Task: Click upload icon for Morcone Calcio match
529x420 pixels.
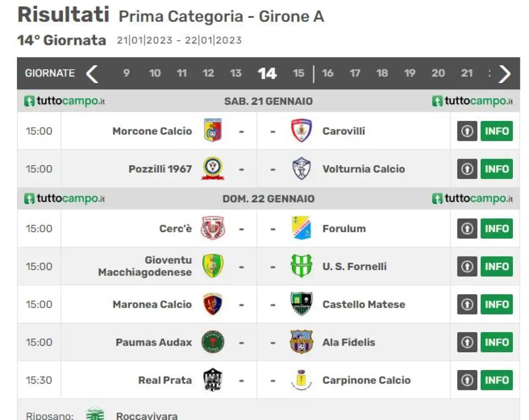Action: pos(467,131)
